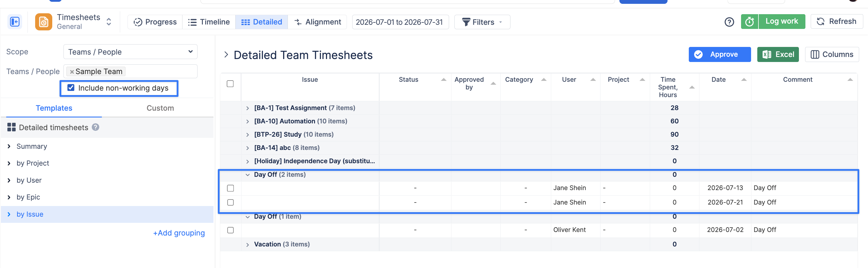Expand Vacation (3 items) group

coord(248,244)
